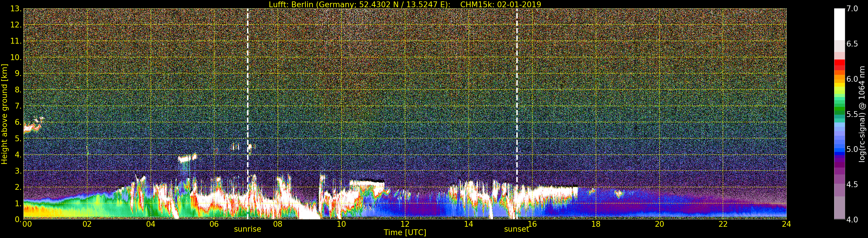This screenshot has width=868, height=238.
Task: Select the "13." height axis tick label
Action: (x=16, y=9)
